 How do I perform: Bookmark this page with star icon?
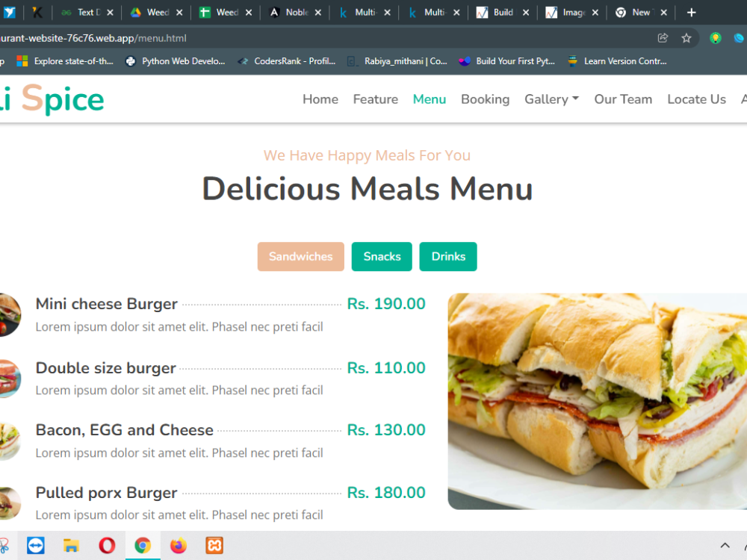pyautogui.click(x=686, y=38)
